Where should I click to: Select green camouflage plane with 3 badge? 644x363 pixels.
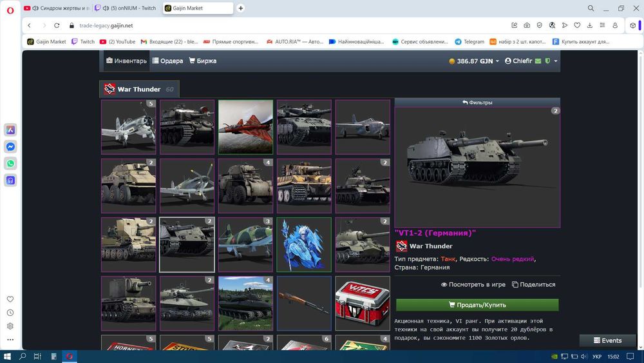click(245, 244)
